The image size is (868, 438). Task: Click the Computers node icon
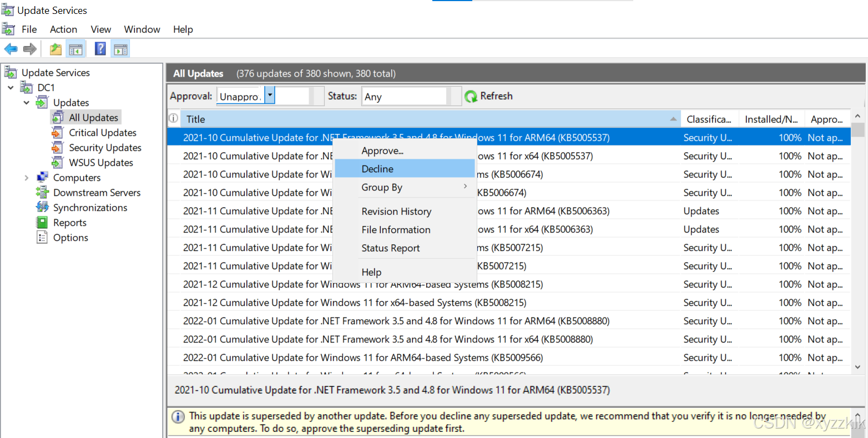coord(42,177)
